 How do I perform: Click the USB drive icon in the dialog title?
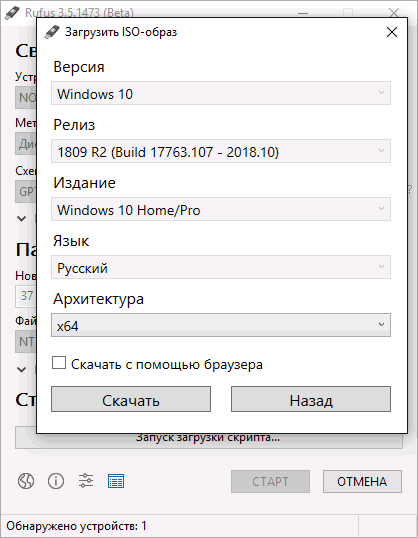[52, 32]
